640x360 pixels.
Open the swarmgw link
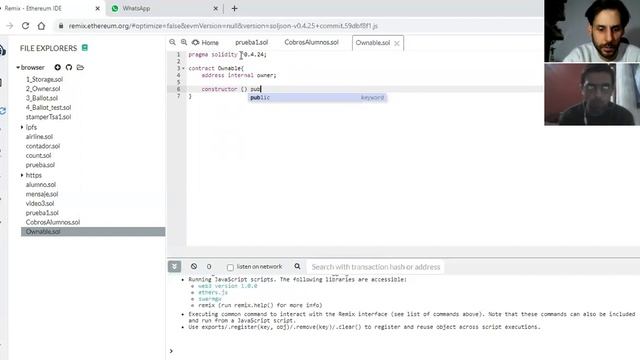[x=210, y=299]
